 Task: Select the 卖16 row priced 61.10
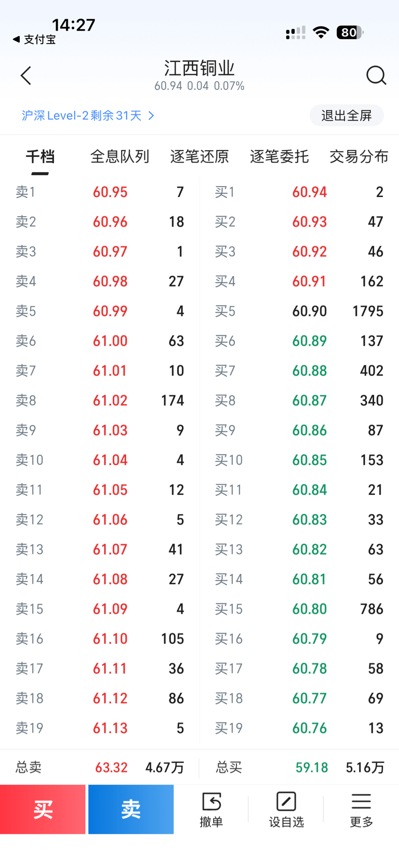[x=100, y=639]
